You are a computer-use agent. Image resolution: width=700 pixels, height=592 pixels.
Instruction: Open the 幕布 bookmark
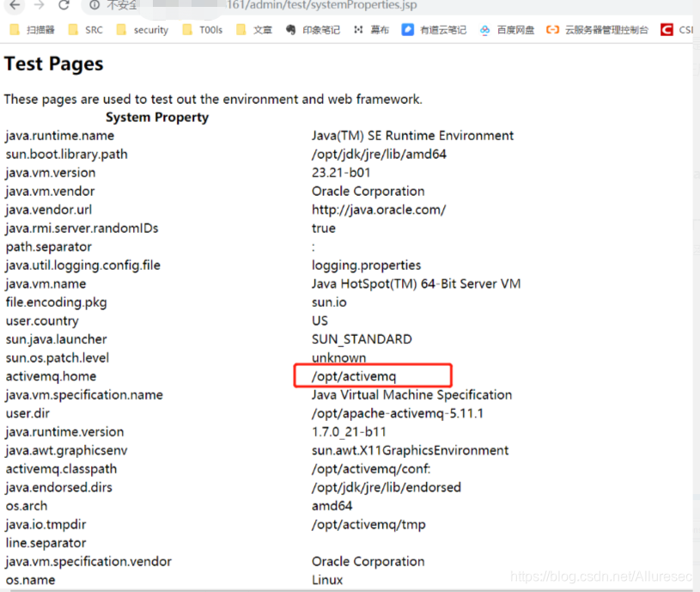point(371,30)
